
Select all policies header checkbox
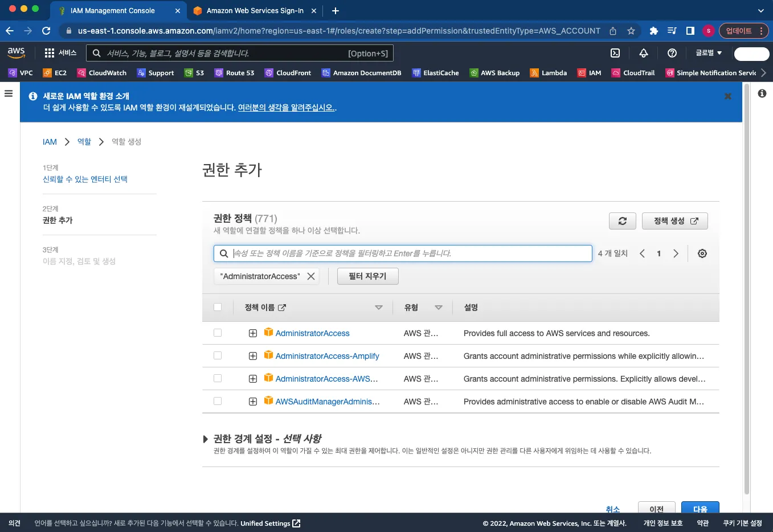click(218, 307)
